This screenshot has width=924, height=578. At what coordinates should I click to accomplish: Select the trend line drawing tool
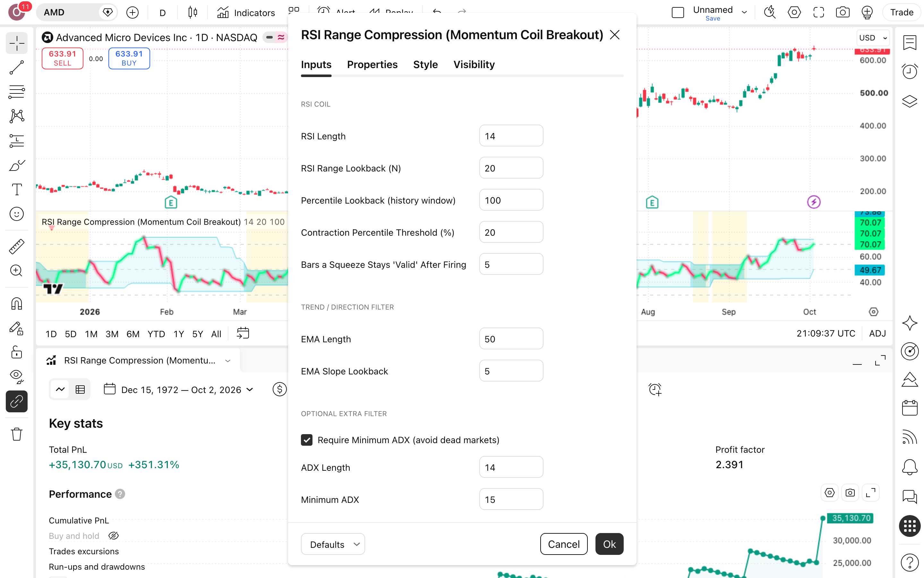pos(16,68)
